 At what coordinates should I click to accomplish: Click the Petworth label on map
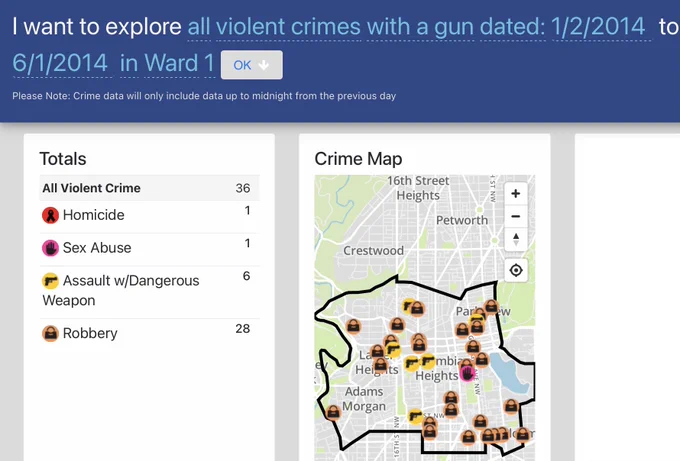[462, 220]
